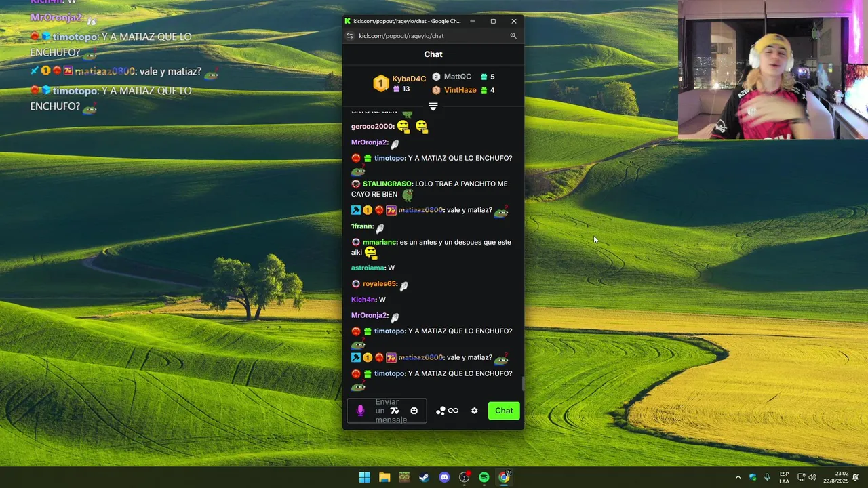Open Windows Start menu
The height and width of the screenshot is (488, 868).
pyautogui.click(x=364, y=477)
